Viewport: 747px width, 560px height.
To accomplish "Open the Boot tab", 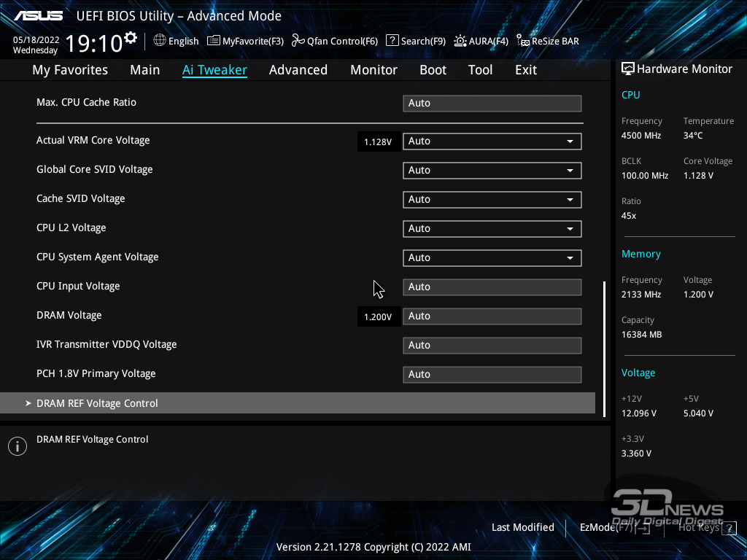I will pos(433,70).
